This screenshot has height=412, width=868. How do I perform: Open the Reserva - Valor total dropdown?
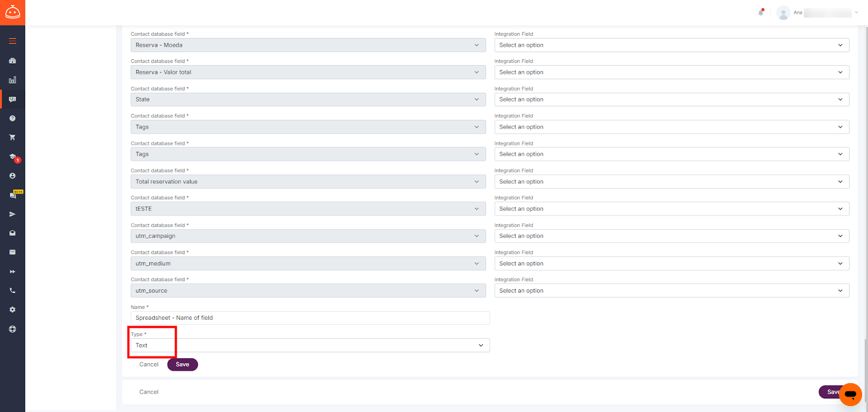(308, 72)
